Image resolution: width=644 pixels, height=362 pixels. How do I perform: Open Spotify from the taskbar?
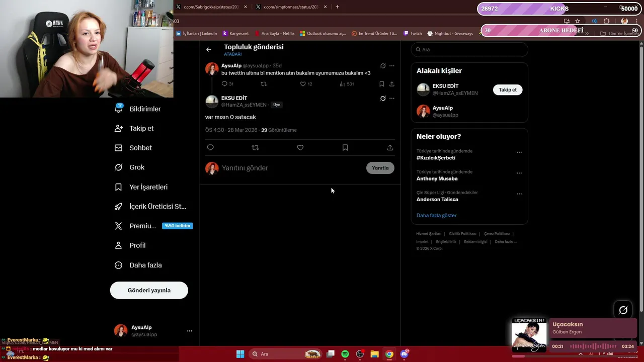(x=345, y=354)
